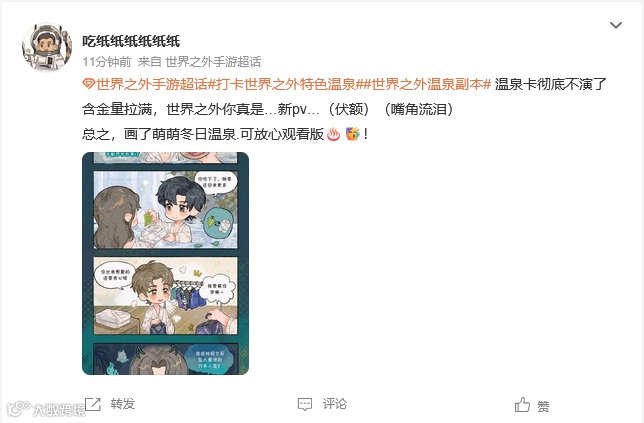The width and height of the screenshot is (644, 423).
Task: Open 世界之外手游超话 source link
Action: pos(213,62)
